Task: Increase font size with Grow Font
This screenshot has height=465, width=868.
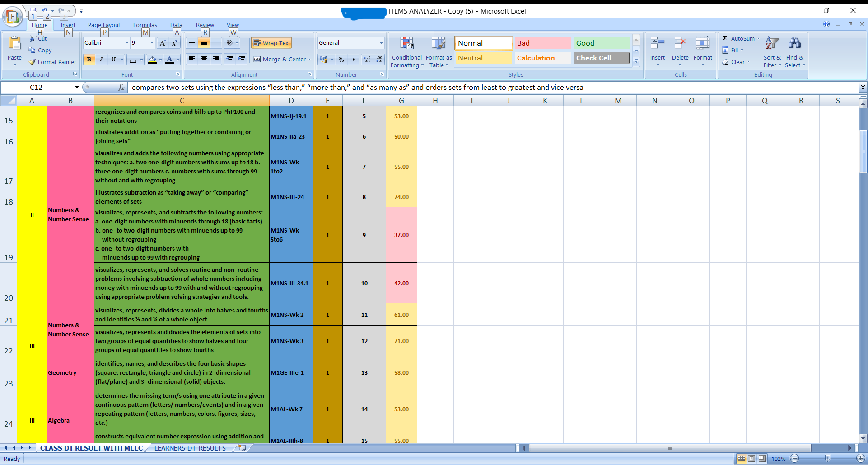Action: coord(163,43)
